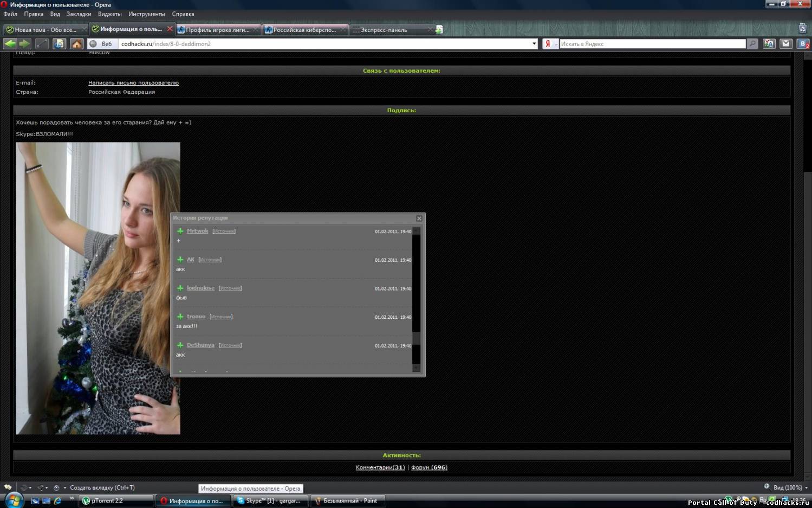Click the Источник link beside AK
The image size is (812, 508).
click(x=210, y=260)
